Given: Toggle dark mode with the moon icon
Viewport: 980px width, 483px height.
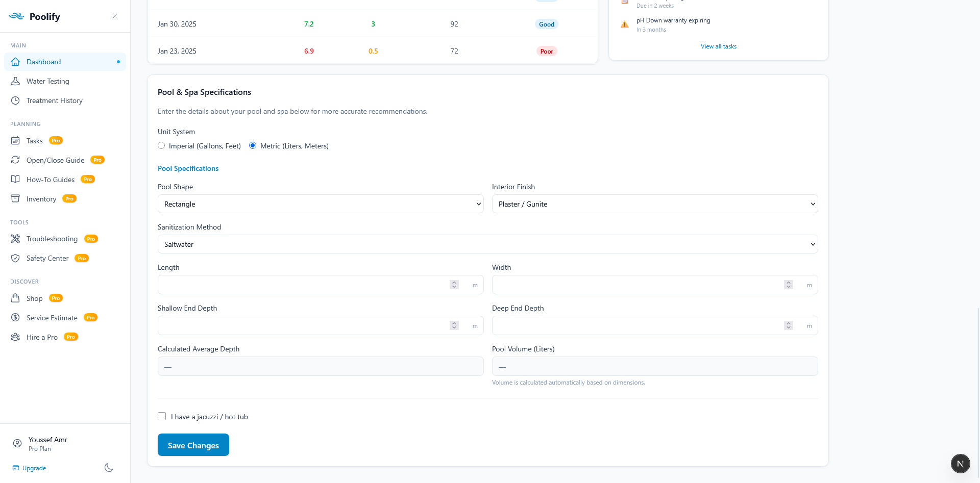Looking at the screenshot, I should (109, 468).
